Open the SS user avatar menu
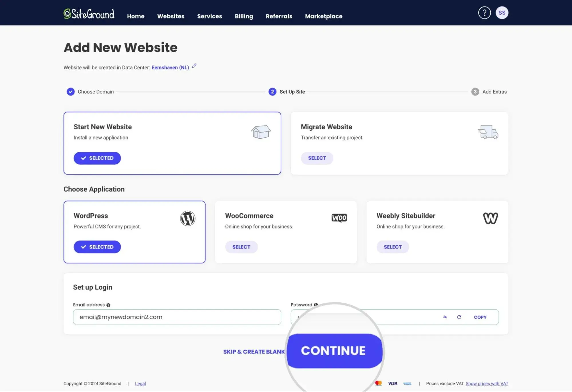The image size is (572, 392). [x=502, y=13]
